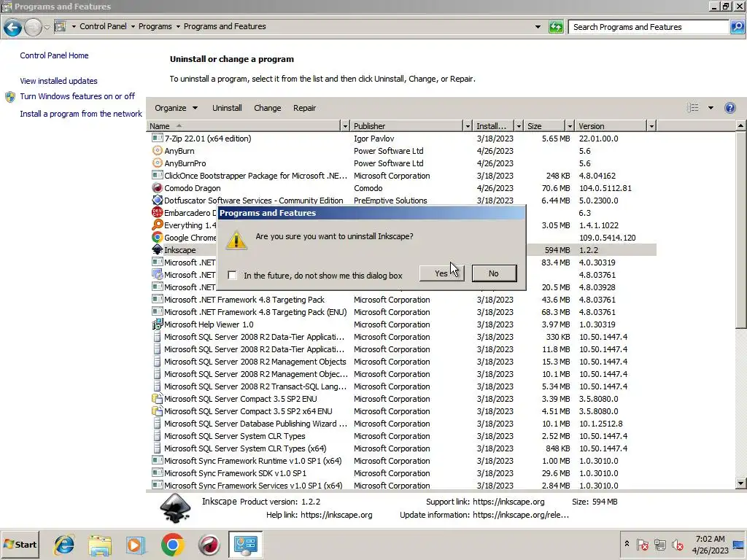Click the Search Programs and Features field
747x560 pixels.
pyautogui.click(x=649, y=27)
